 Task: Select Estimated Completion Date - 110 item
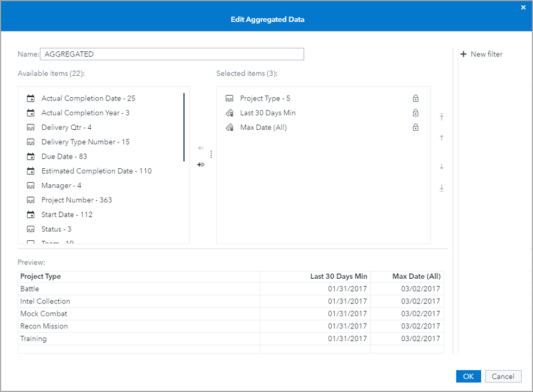pos(96,171)
